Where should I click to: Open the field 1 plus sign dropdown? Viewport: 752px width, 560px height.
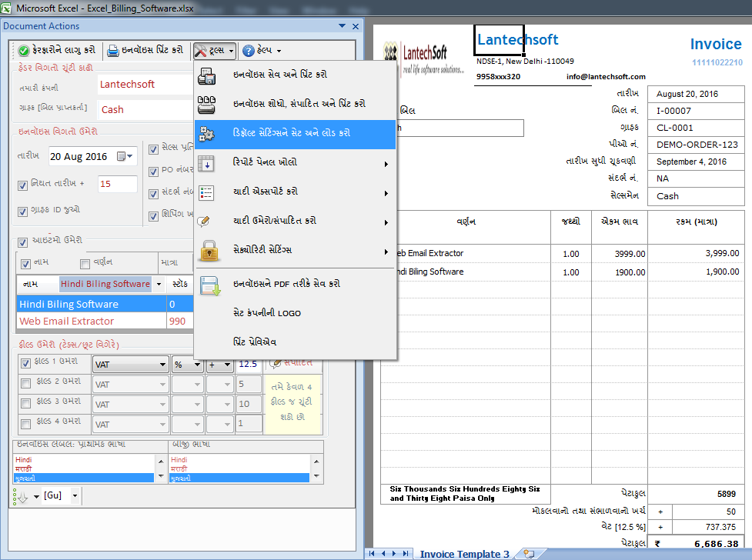[x=227, y=365]
